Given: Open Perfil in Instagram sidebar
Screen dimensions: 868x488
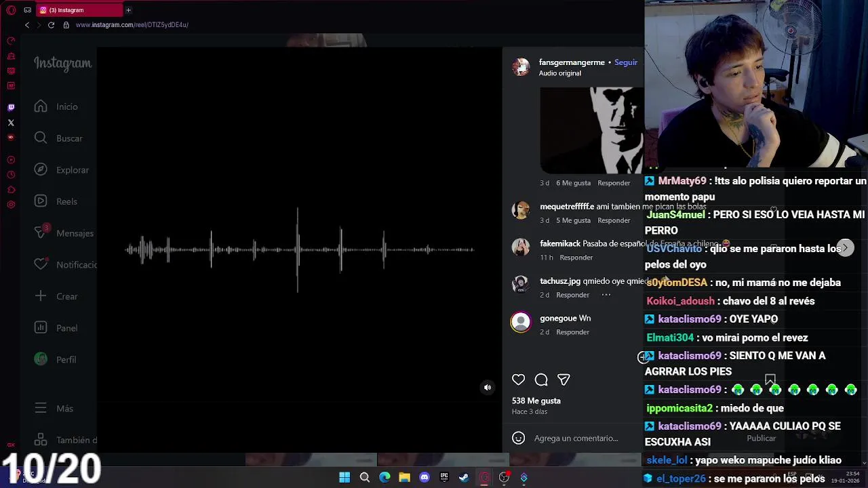Looking at the screenshot, I should (57, 359).
